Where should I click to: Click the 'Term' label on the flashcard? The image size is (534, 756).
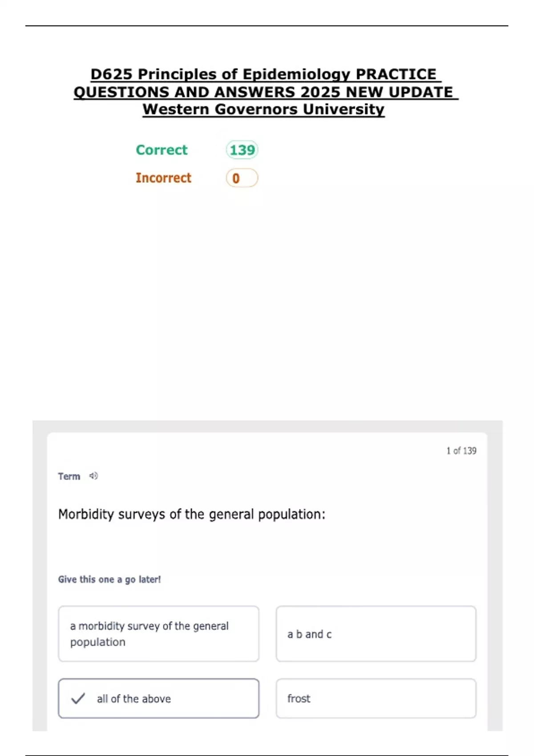[69, 476]
